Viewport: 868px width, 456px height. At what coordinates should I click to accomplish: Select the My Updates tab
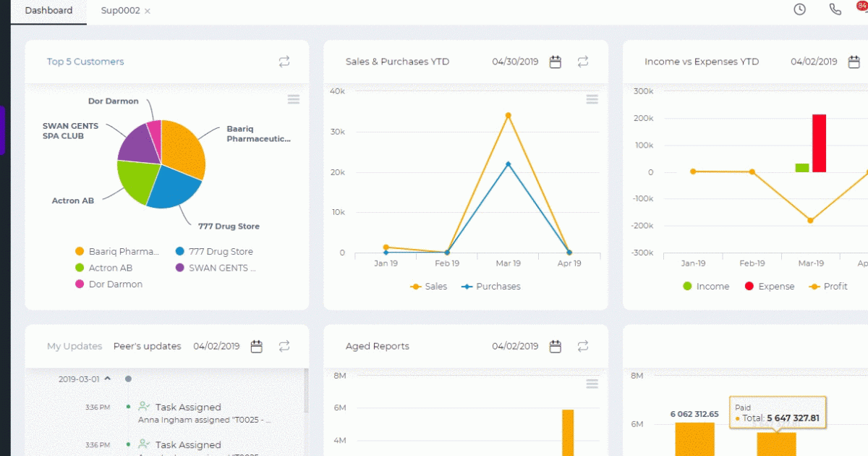(75, 347)
